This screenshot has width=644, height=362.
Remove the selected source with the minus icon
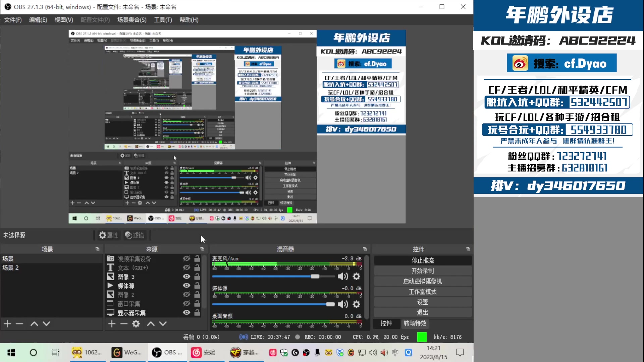124,323
